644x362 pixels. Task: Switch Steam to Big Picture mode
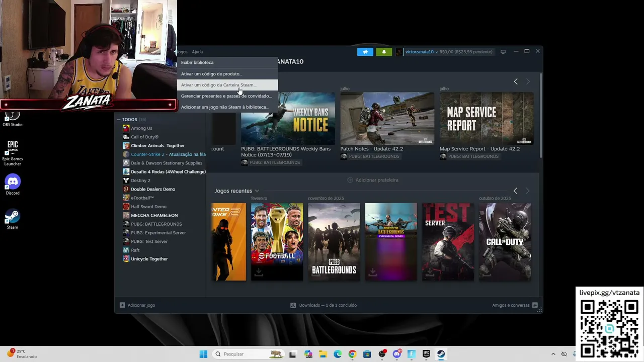[x=503, y=52]
